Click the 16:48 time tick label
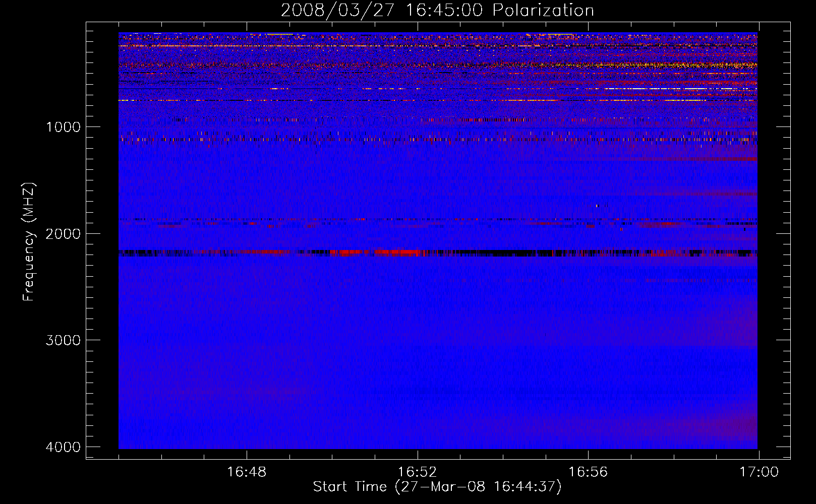Screen dimensions: 816x504 click(x=247, y=472)
